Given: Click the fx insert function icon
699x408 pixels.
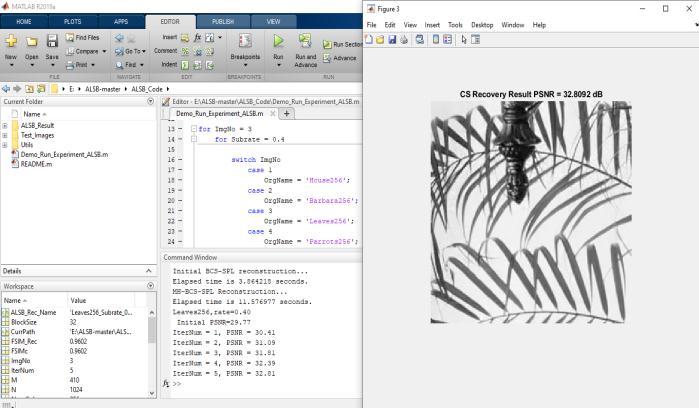Looking at the screenshot, I should (197, 38).
